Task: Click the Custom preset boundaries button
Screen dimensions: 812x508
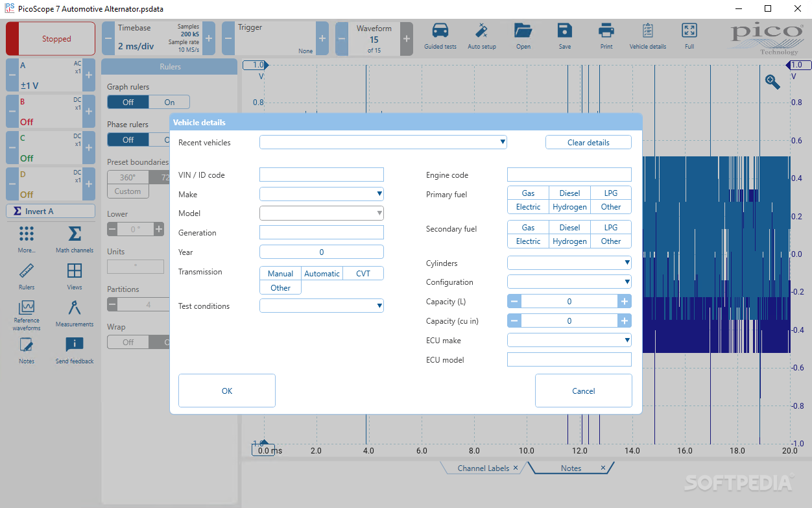Action: pos(128,191)
